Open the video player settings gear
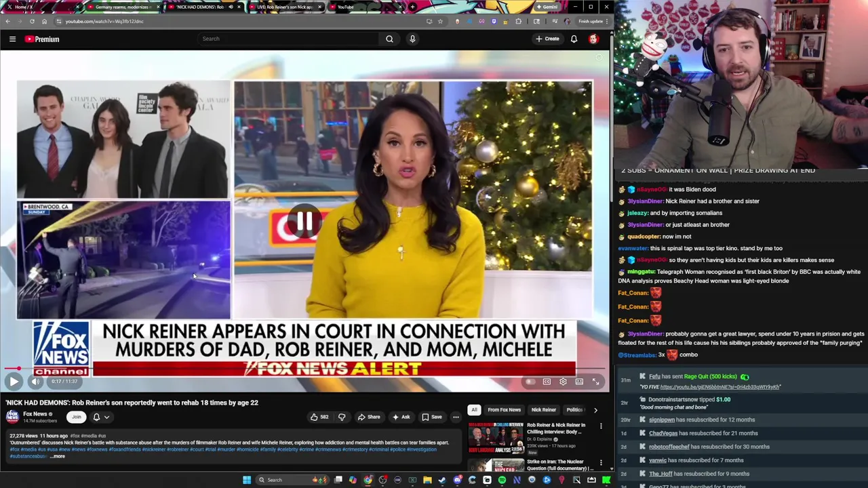This screenshot has height=488, width=868. [563, 382]
